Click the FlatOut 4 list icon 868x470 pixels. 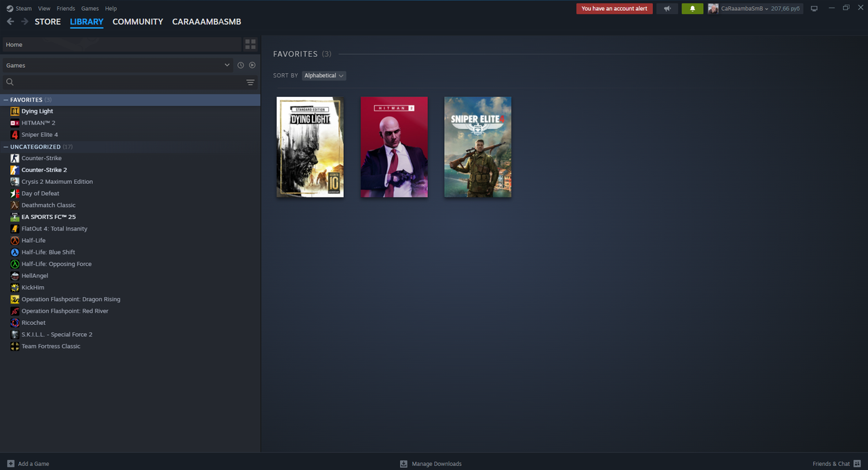15,229
